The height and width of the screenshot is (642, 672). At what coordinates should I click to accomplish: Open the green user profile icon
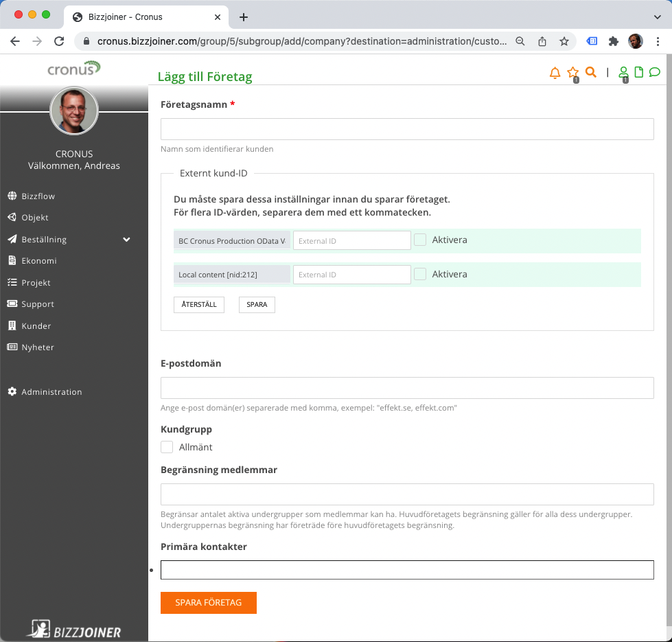(623, 72)
